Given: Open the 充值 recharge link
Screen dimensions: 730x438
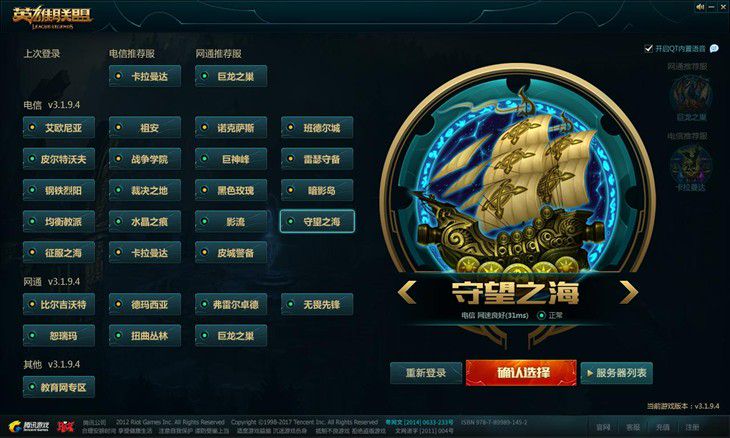Looking at the screenshot, I should (x=662, y=427).
